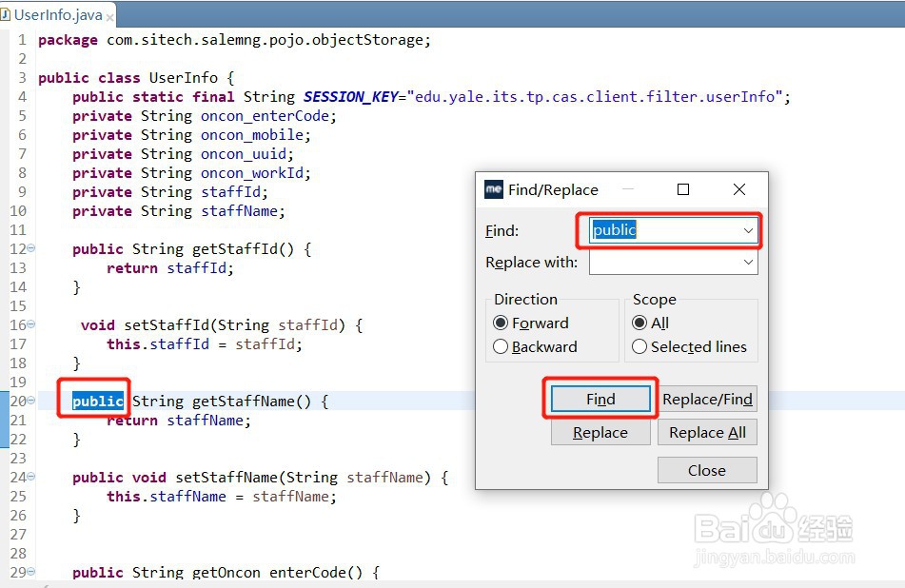Screen dimensions: 905x588
Task: Click 'oncon_mobile' field on line 6
Action: click(x=252, y=135)
